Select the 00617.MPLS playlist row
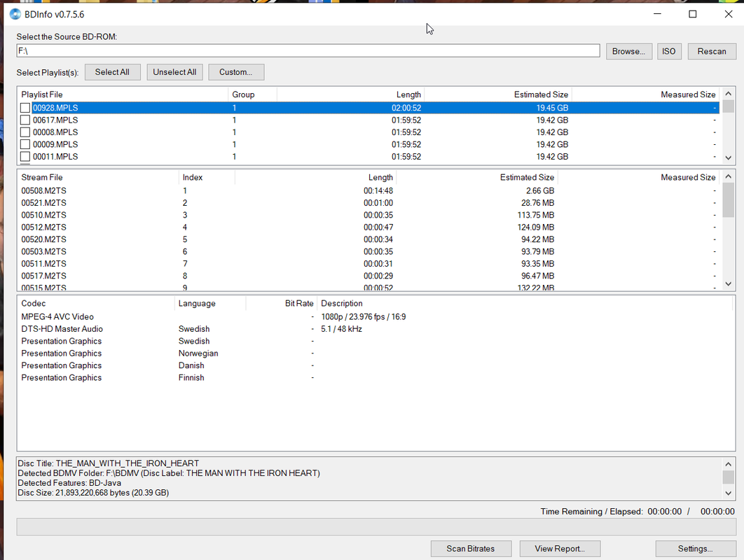744x560 pixels. click(x=368, y=120)
